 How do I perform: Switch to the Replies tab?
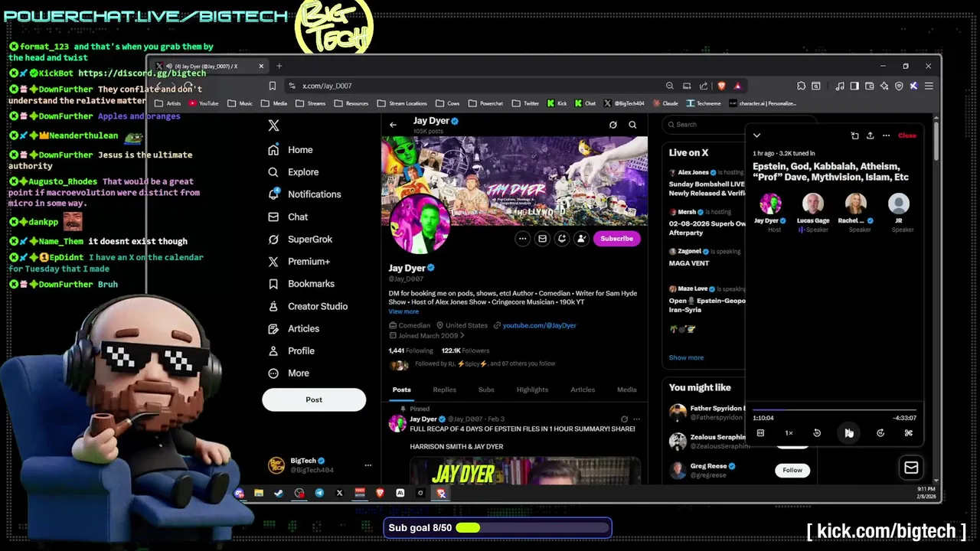click(x=444, y=390)
